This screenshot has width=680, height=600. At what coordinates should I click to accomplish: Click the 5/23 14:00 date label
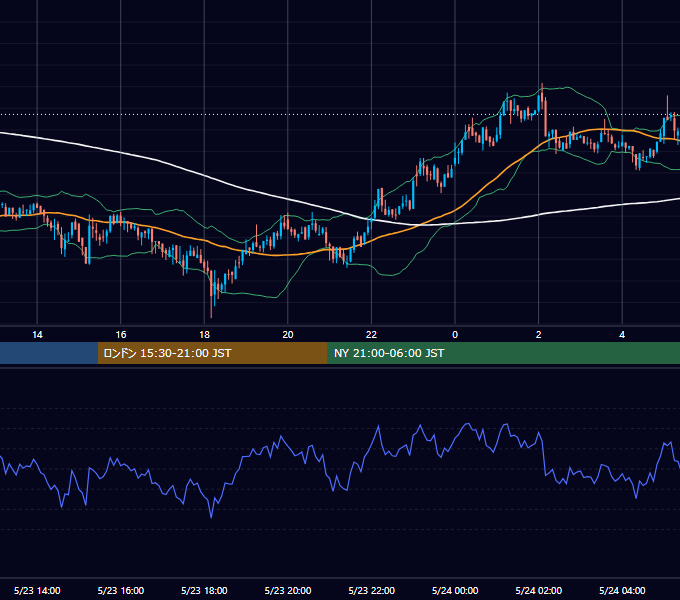click(x=37, y=590)
